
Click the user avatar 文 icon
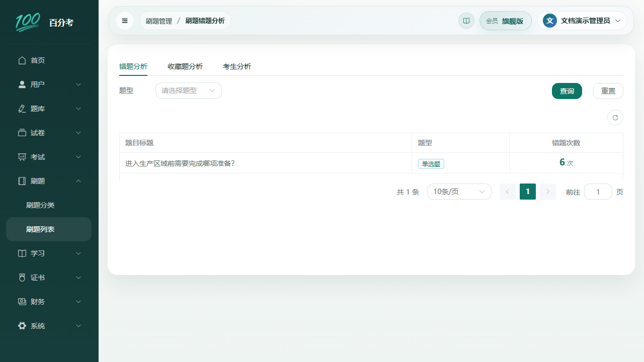tap(550, 21)
